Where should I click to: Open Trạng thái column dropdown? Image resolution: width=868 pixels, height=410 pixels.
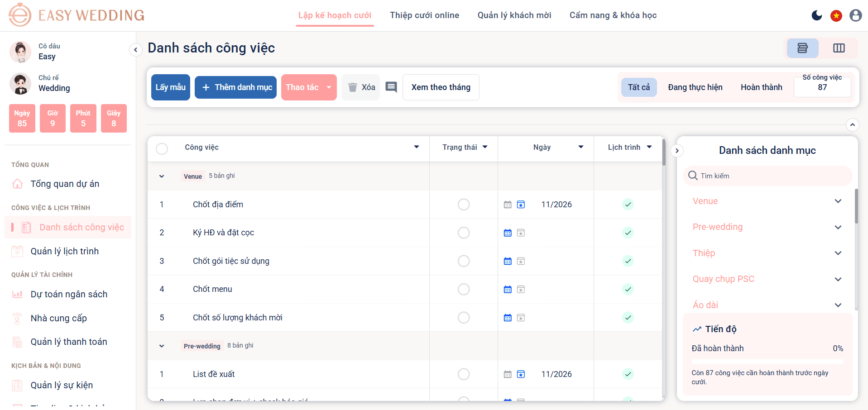[485, 147]
